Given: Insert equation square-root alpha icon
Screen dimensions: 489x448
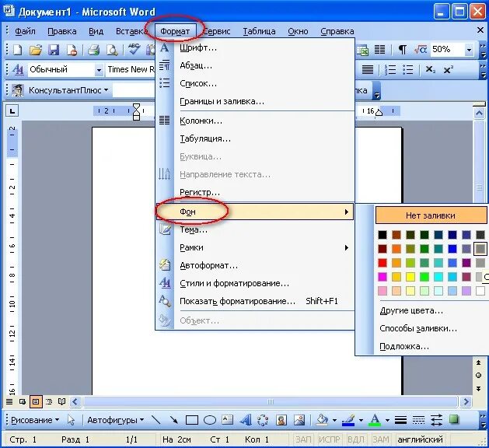Looking at the screenshot, I should point(420,49).
